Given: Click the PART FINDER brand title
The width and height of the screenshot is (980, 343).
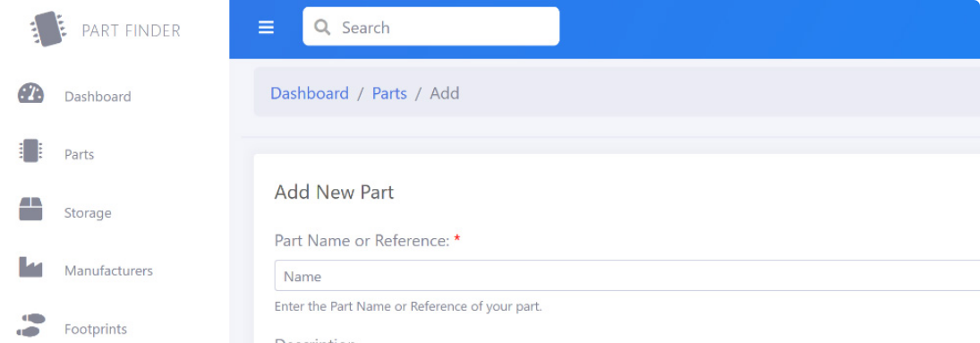Looking at the screenshot, I should [132, 30].
